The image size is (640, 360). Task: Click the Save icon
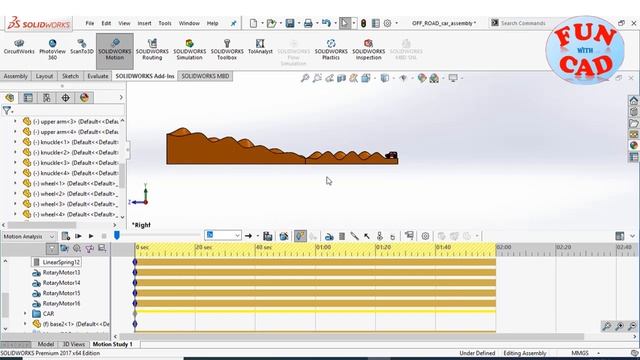click(x=290, y=23)
